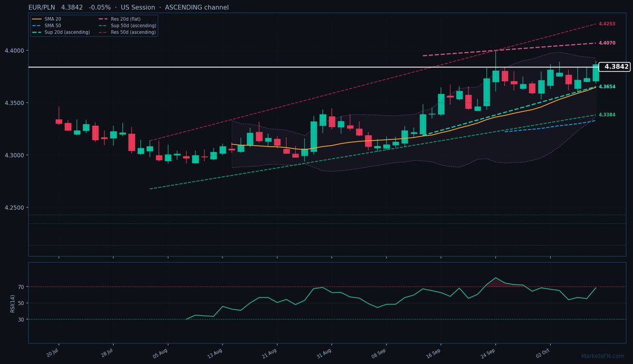Image resolution: width=633 pixels, height=364 pixels.
Task: Select the 08 Sep date label
Action: (379, 353)
